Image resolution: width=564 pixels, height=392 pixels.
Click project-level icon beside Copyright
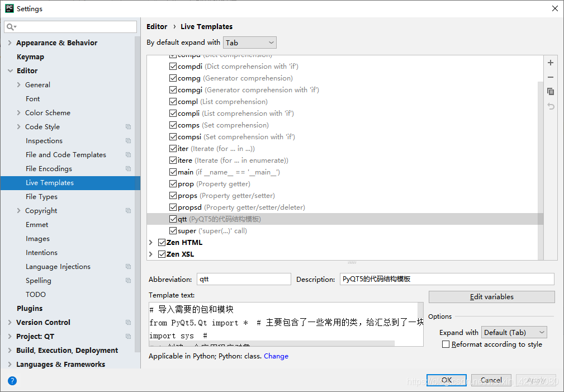(x=128, y=211)
